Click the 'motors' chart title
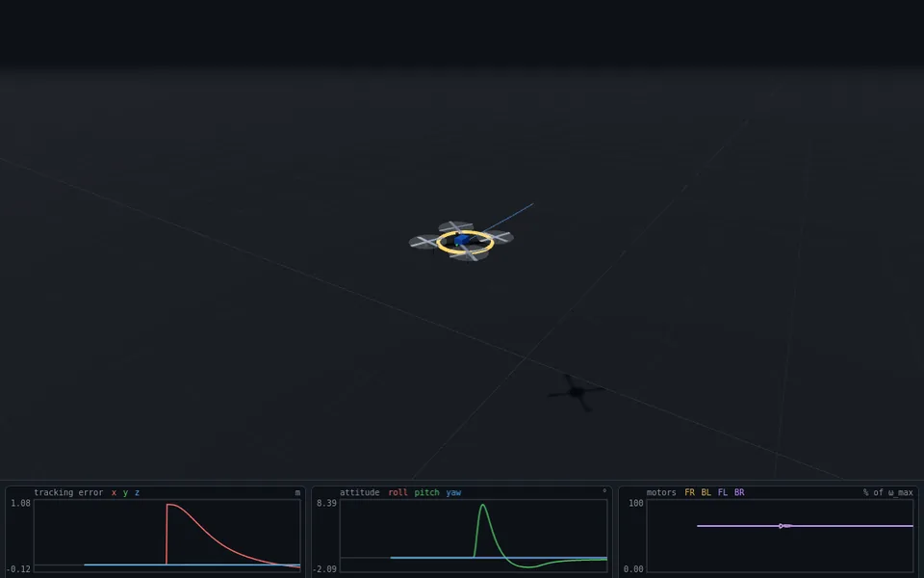The width and height of the screenshot is (924, 578). click(661, 492)
